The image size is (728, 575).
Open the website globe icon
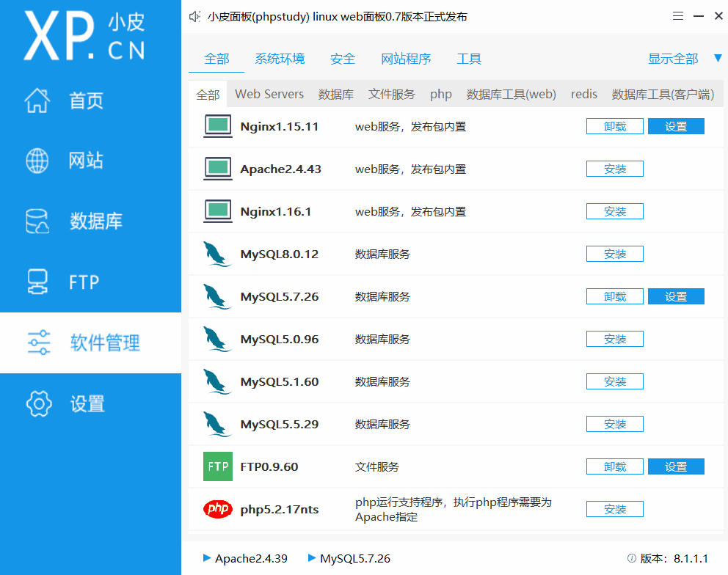(x=37, y=161)
